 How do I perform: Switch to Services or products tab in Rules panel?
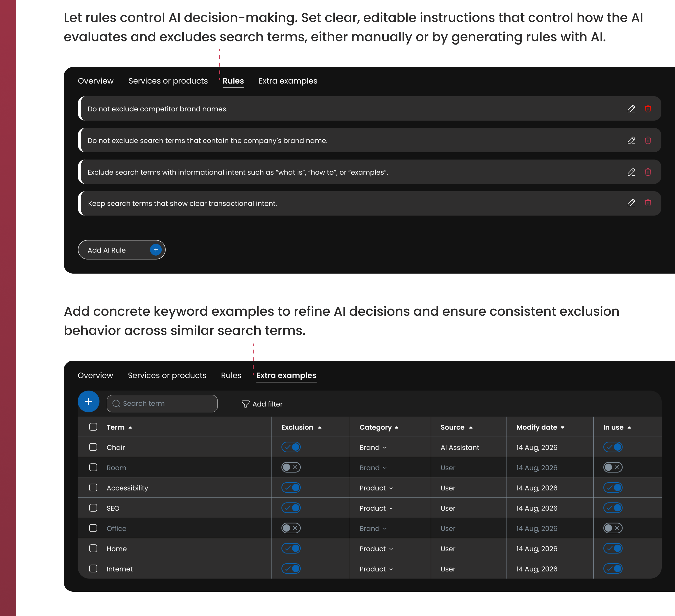tap(168, 81)
